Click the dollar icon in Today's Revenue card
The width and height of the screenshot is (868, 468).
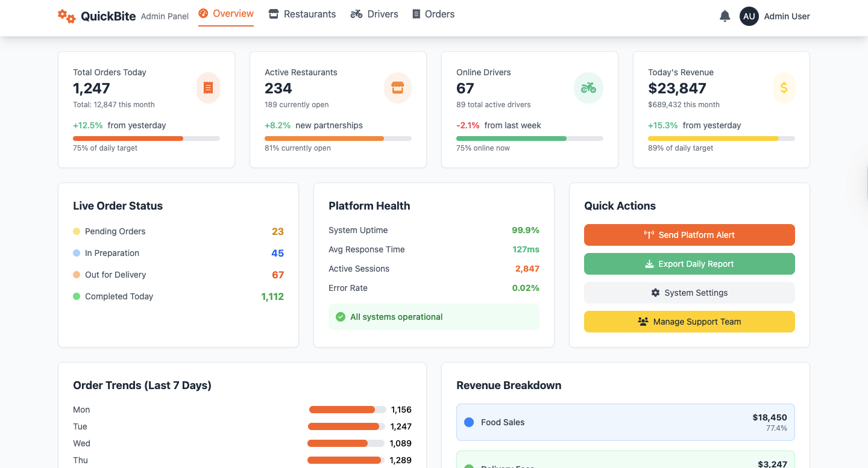[x=784, y=88]
